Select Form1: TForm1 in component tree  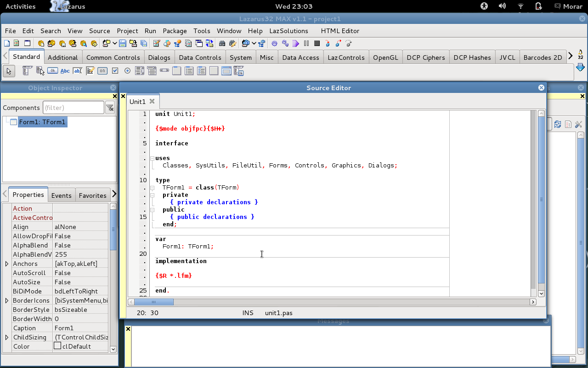pos(42,122)
